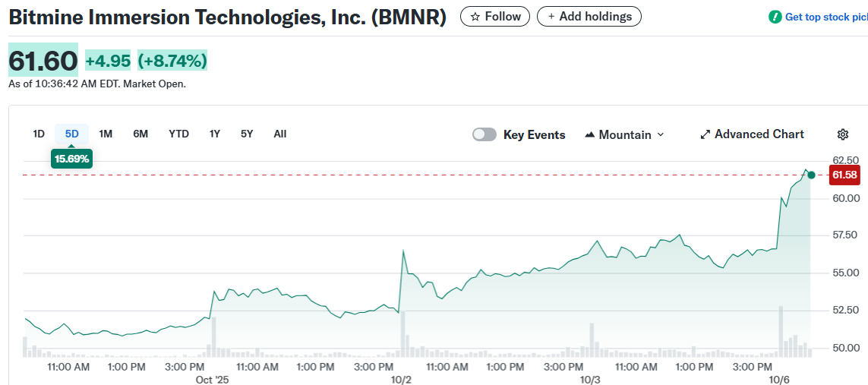Image resolution: width=868 pixels, height=385 pixels.
Task: Select the 1Y time range
Action: (x=215, y=134)
